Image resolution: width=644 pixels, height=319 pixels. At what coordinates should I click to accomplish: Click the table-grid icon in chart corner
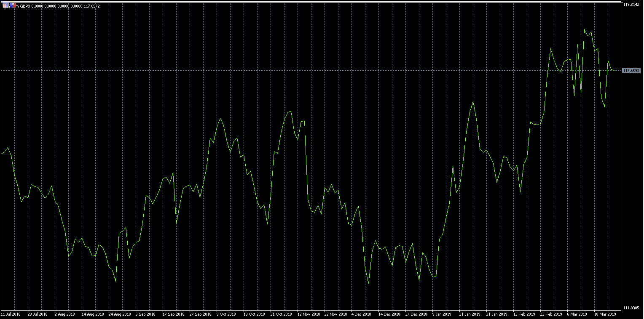click(x=5, y=5)
